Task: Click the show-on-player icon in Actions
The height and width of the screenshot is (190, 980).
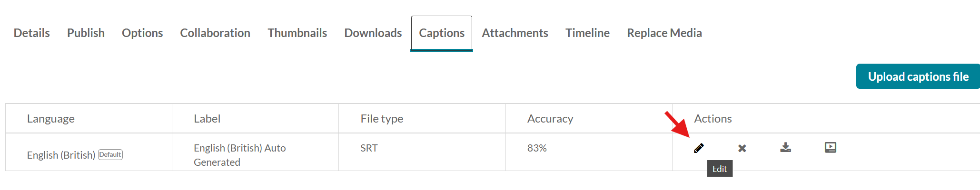Action: coord(831,147)
